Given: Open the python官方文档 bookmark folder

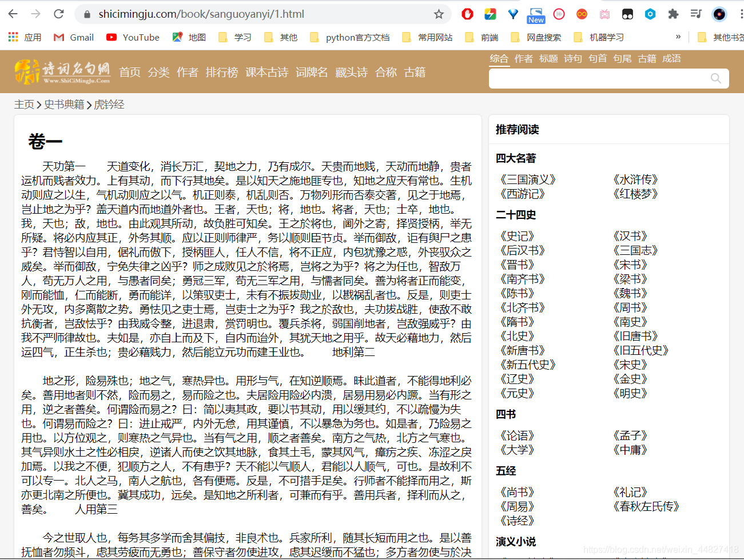Looking at the screenshot, I should pos(350,37).
